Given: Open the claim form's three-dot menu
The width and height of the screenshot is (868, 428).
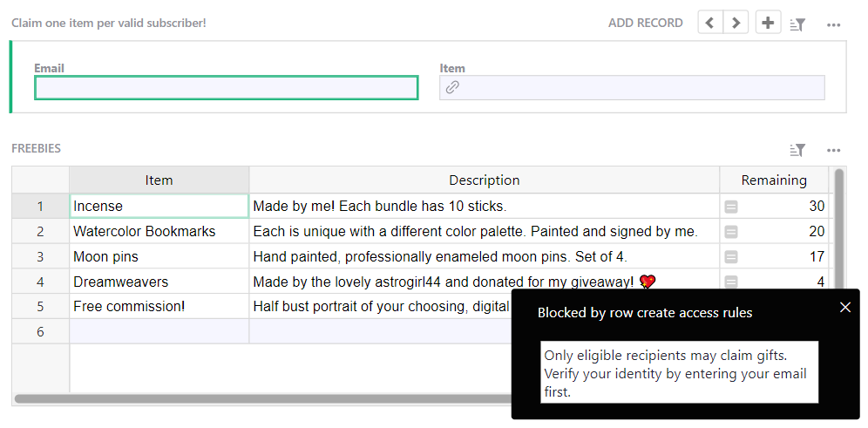Looking at the screenshot, I should (x=833, y=24).
